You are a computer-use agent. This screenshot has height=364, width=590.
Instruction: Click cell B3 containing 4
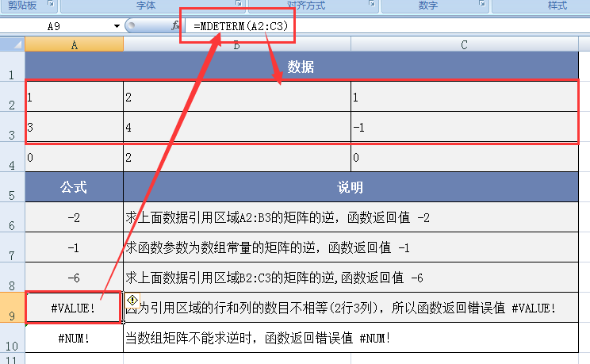(237, 127)
